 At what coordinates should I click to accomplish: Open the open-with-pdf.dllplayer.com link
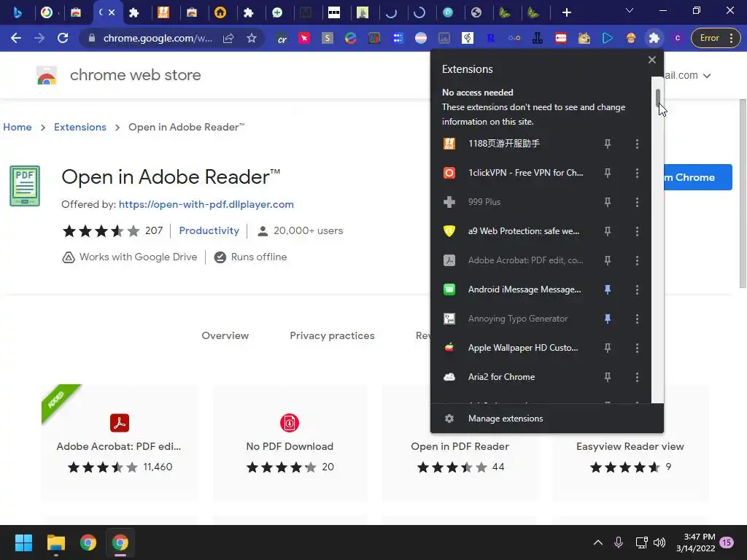click(206, 204)
